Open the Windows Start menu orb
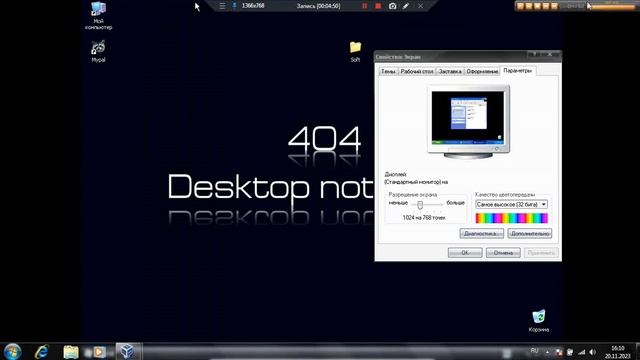This screenshot has height=360, width=640. coord(12,351)
